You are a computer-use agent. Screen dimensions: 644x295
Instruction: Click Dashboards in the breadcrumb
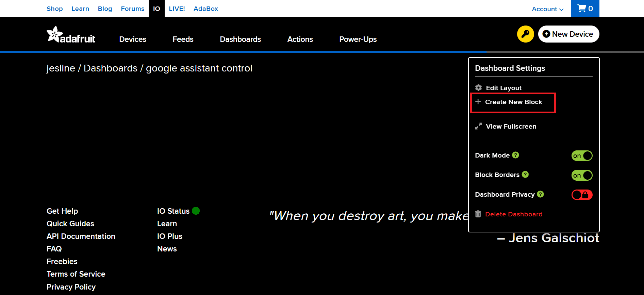[111, 68]
